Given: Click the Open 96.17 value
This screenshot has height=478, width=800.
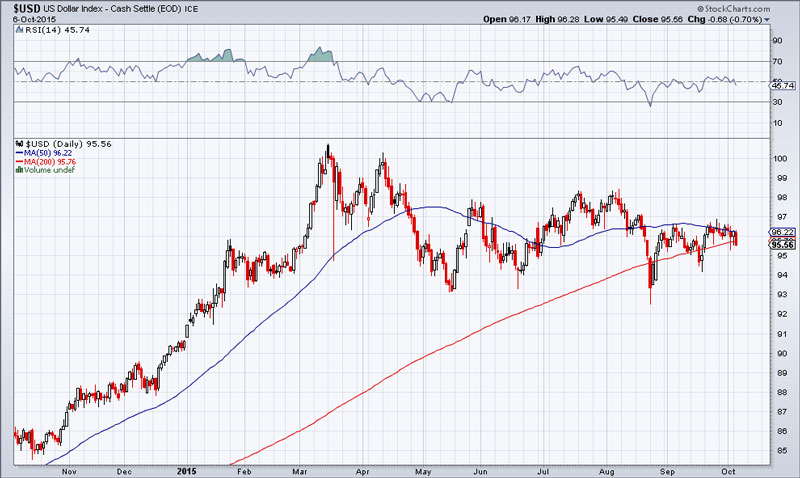Looking at the screenshot, I should [507, 19].
